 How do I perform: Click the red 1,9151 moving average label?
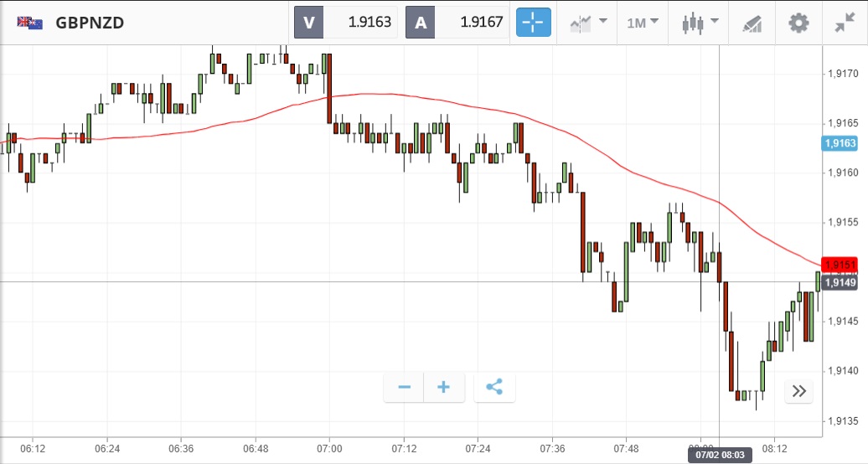coord(840,266)
